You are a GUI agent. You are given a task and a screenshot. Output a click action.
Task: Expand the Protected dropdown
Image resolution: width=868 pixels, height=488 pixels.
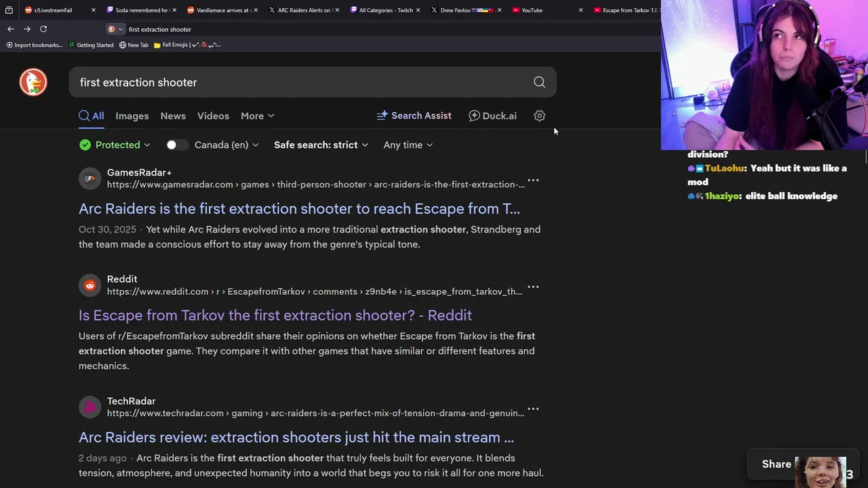pos(114,145)
